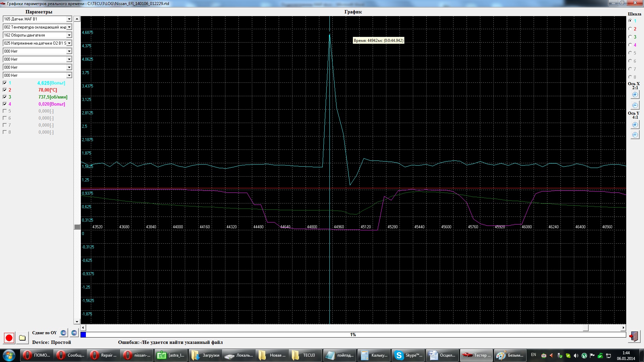Click the horizontal scrollbar thumb under graph
The width and height of the screenshot is (644, 362).
[586, 328]
